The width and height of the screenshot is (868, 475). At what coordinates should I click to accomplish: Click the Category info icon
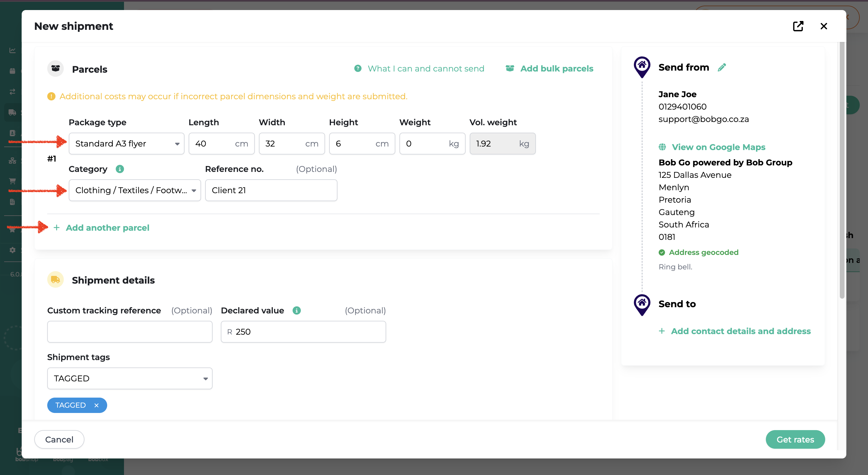coord(120,169)
